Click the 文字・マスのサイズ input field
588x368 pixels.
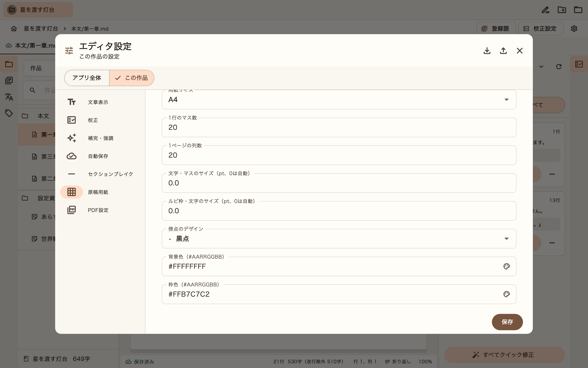pyautogui.click(x=339, y=183)
